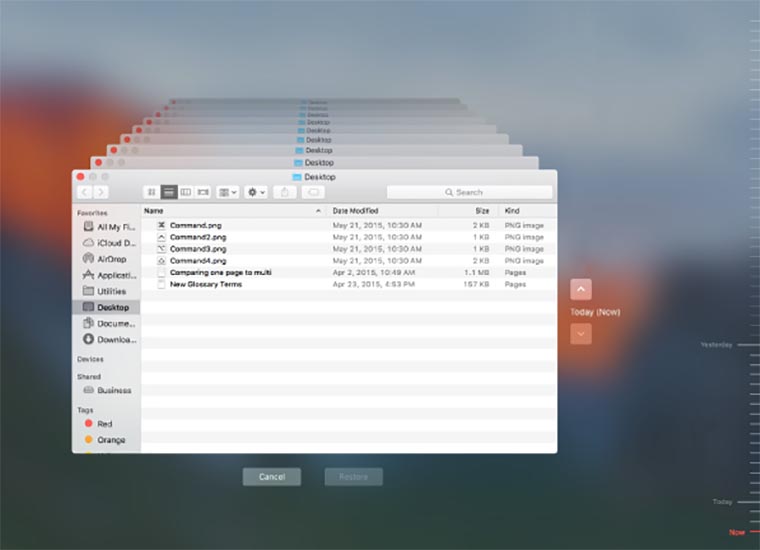The width and height of the screenshot is (760, 550).
Task: Open Downloads in sidebar
Action: tap(110, 339)
